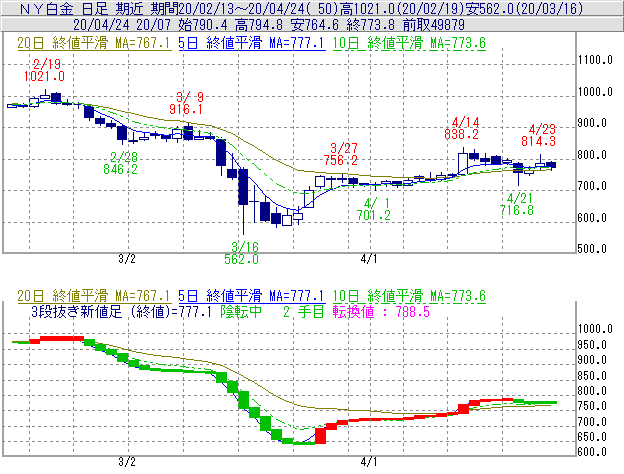
Task: Click the 5日 終値平滑 MA=777.1 legend in upper chart
Action: (252, 43)
